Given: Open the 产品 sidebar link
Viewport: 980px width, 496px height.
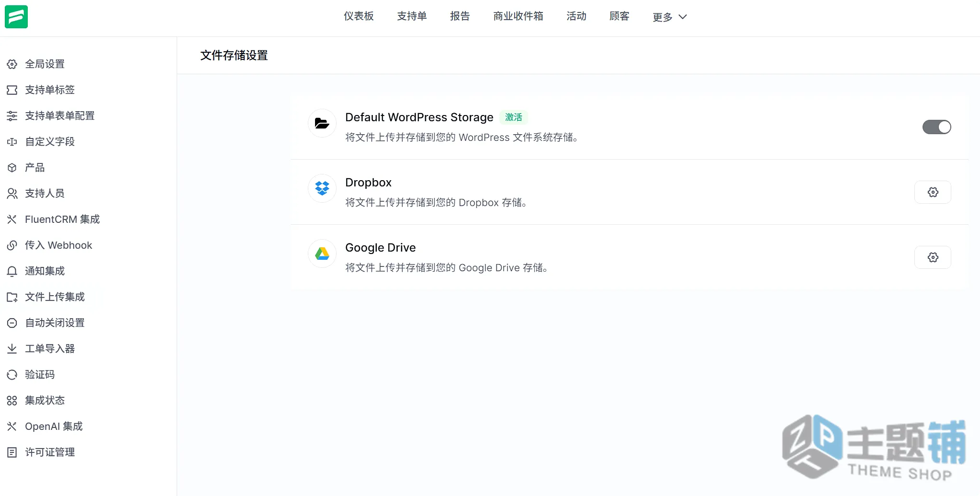Looking at the screenshot, I should pyautogui.click(x=35, y=168).
